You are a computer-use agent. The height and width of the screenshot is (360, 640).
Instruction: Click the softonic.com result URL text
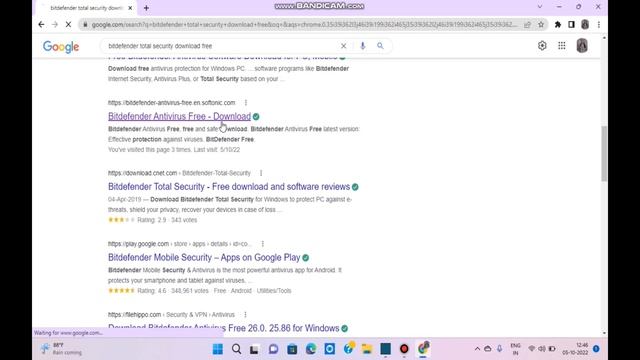[x=171, y=102]
